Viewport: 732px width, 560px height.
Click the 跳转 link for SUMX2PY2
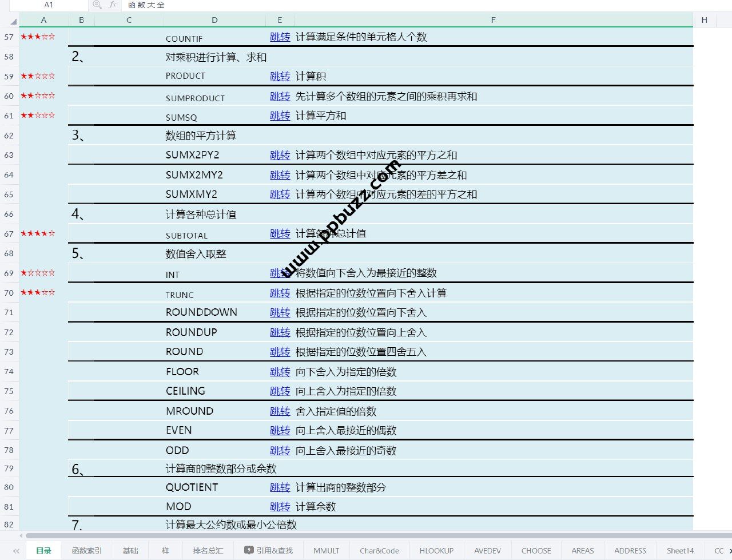(280, 155)
